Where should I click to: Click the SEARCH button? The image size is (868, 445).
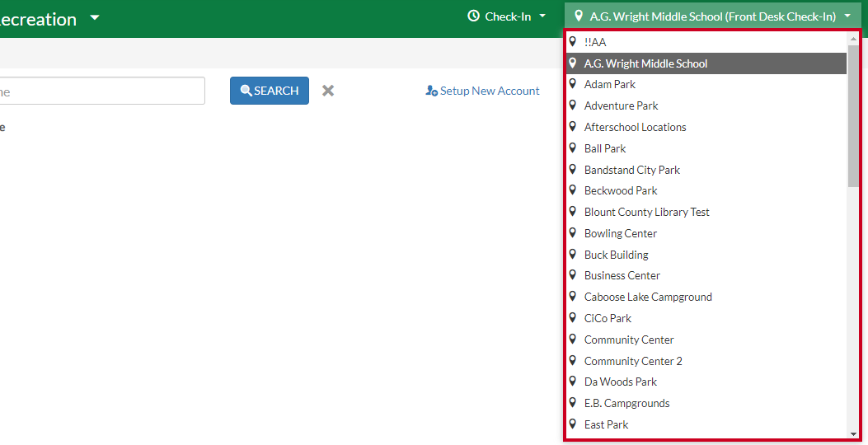point(269,91)
